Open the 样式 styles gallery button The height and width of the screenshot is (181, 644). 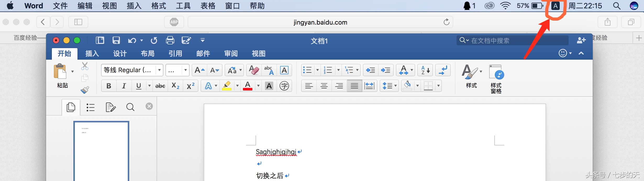[471, 76]
